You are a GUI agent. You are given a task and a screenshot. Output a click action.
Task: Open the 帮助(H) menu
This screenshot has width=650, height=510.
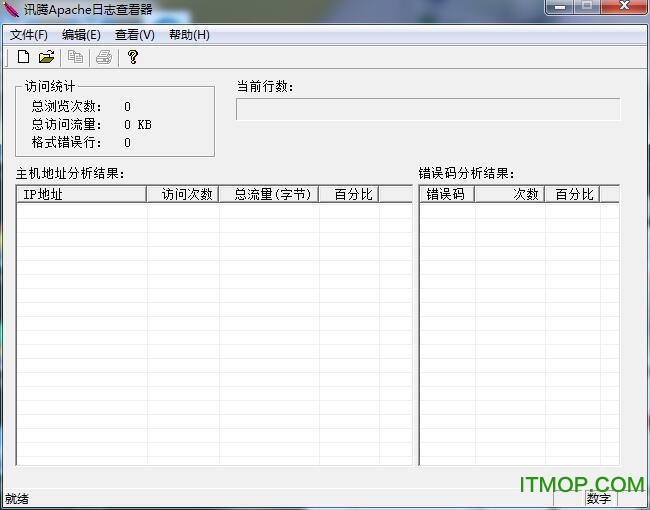(x=189, y=35)
